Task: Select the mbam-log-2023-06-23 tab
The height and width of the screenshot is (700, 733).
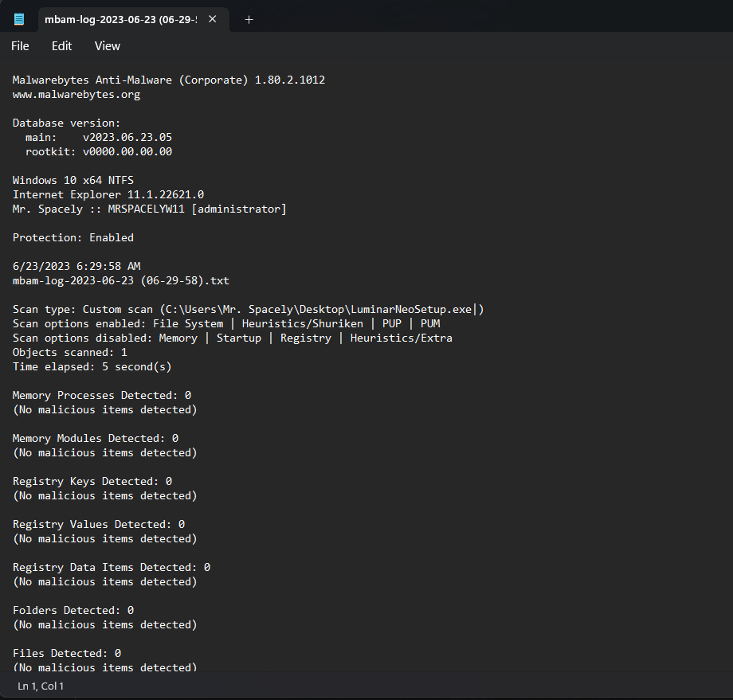Action: click(x=120, y=20)
